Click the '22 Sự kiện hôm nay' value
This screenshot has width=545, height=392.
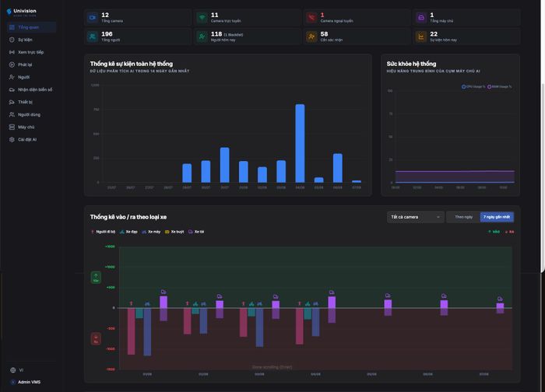[434, 34]
